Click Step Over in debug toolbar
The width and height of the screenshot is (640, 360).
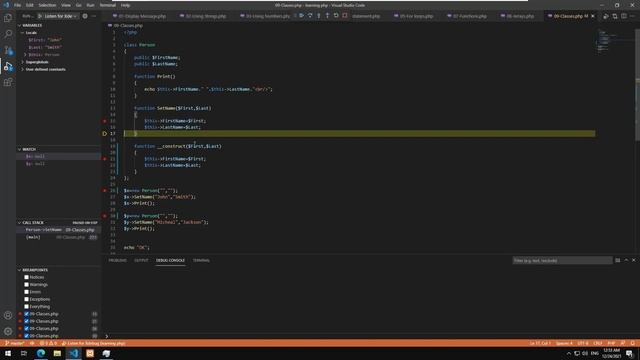point(310,16)
